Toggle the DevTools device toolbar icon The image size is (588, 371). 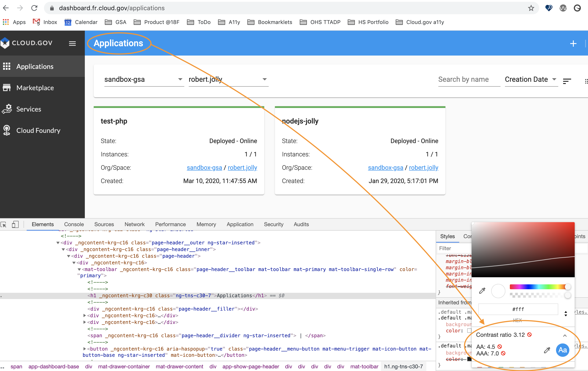[x=15, y=224]
